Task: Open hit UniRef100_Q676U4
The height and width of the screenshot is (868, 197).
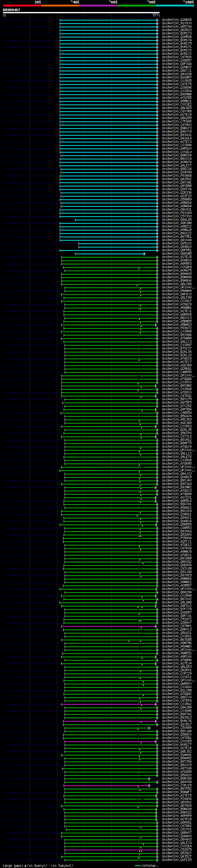Action: (177, 806)
